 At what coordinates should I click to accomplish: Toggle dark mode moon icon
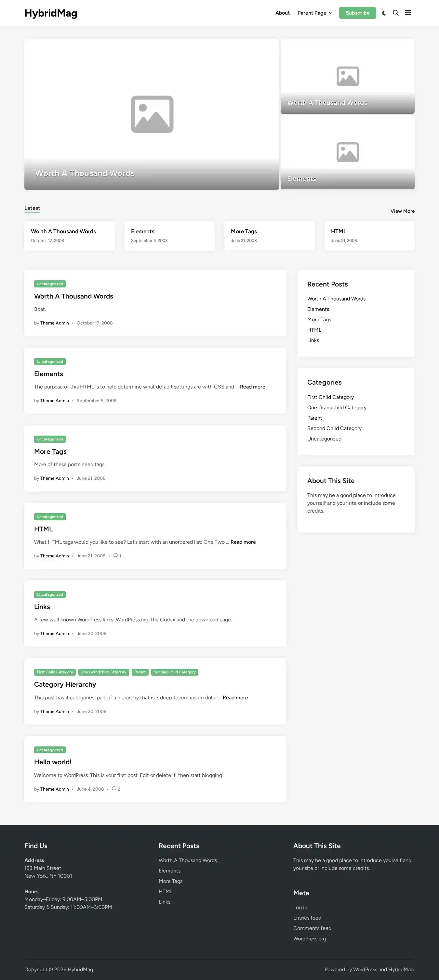coord(384,13)
